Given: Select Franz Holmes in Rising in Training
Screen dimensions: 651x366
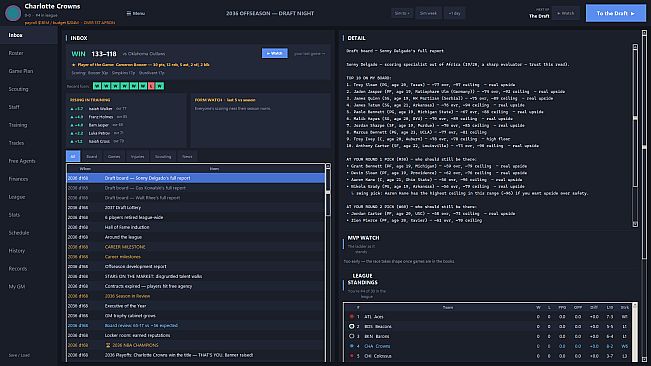Looking at the screenshot, I should [98, 117].
